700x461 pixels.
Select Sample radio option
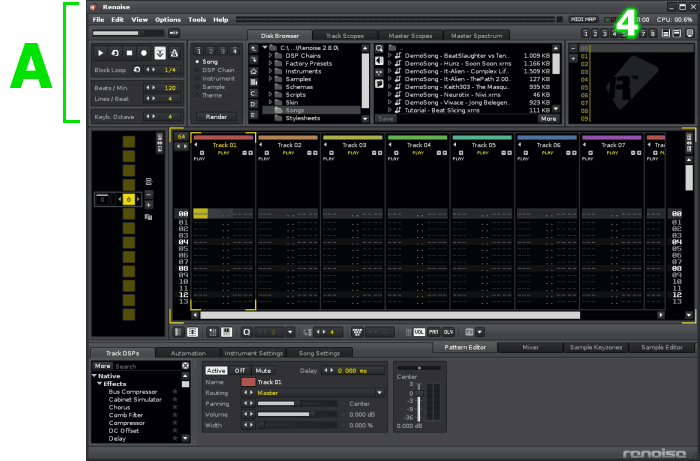coord(210,87)
